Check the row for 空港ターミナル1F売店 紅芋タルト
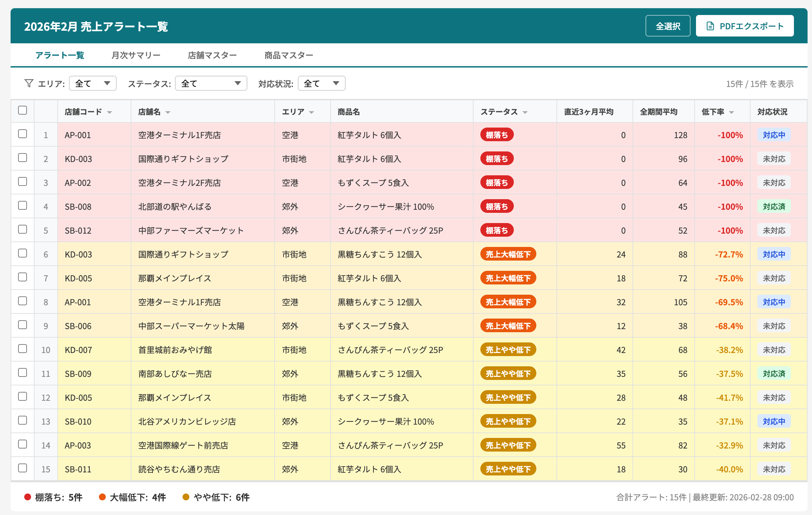Screen dimensions: 812x515 (x=22, y=134)
